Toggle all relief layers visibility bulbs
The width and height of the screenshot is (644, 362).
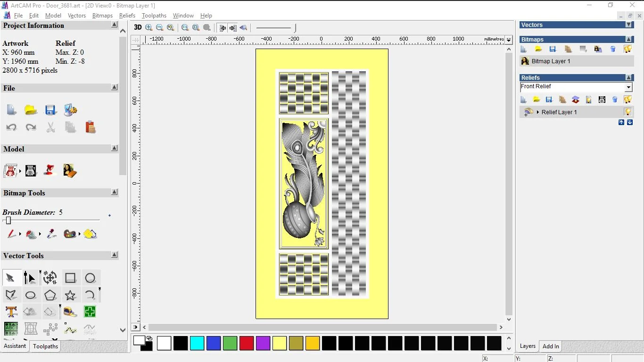(x=627, y=100)
